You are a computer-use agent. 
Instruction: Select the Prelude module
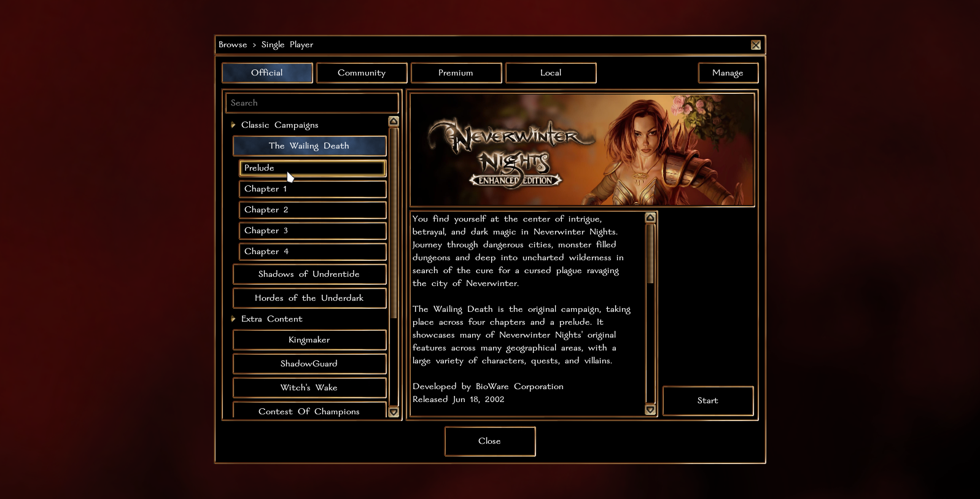(x=313, y=168)
